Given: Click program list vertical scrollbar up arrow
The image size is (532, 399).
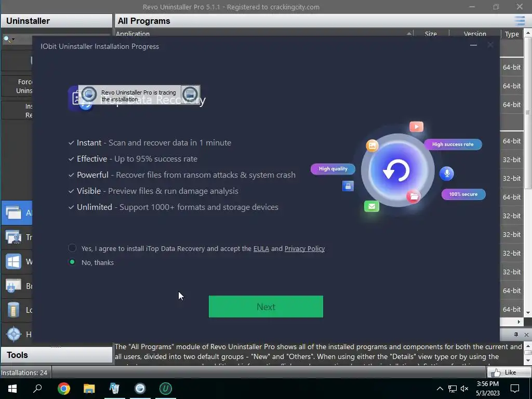Looking at the screenshot, I should click(x=528, y=33).
